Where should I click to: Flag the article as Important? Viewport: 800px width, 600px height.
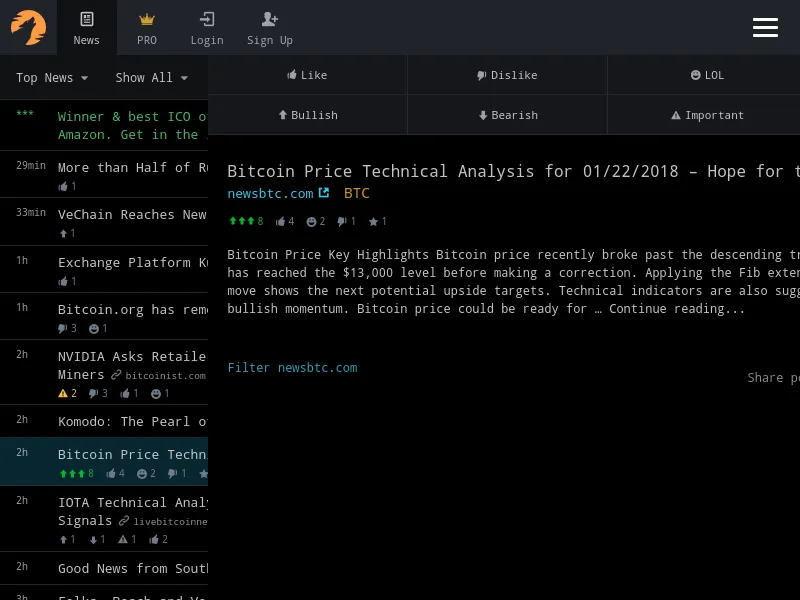707,115
